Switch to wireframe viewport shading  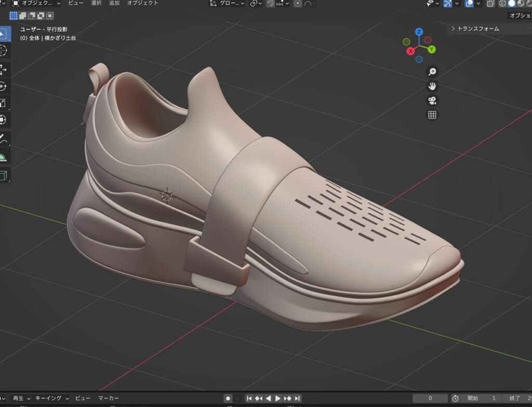(502, 4)
